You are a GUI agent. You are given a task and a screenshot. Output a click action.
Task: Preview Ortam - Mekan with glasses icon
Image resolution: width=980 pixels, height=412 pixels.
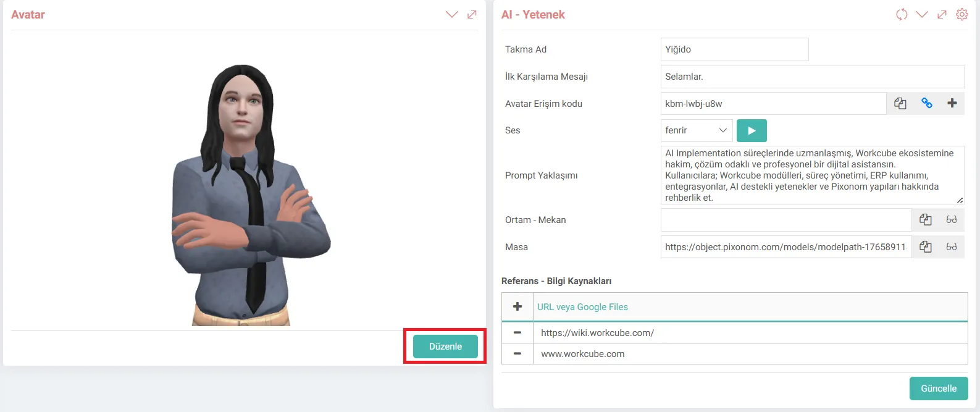(951, 220)
